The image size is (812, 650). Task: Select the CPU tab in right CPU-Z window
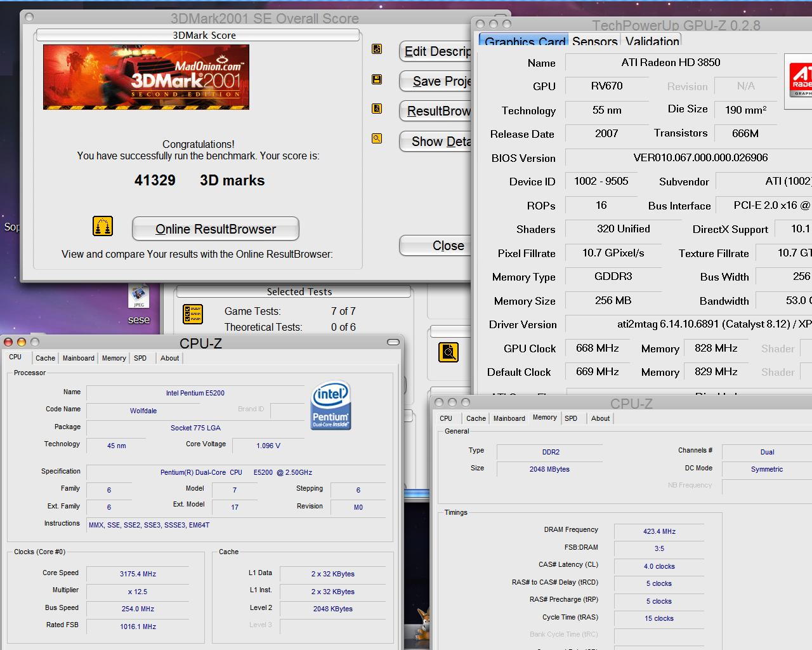(x=446, y=418)
